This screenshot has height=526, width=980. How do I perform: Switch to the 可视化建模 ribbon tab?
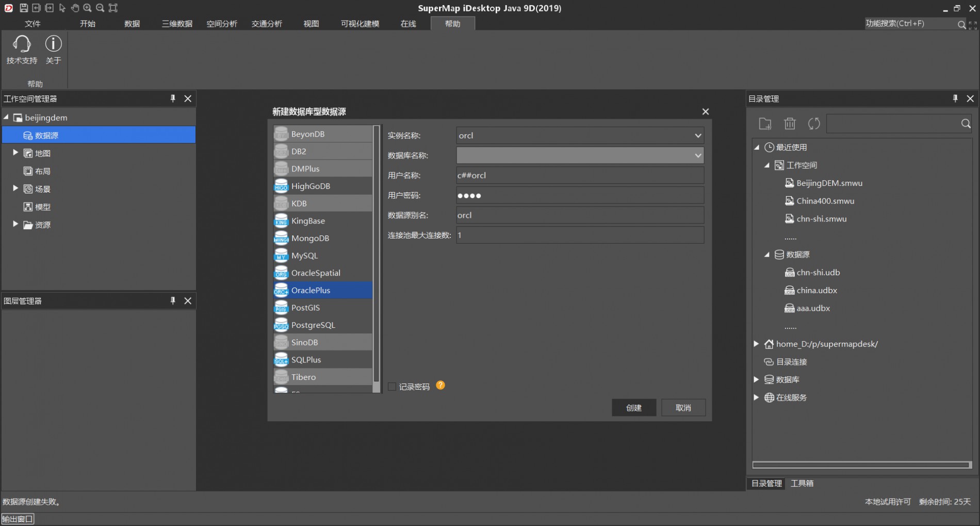(x=360, y=24)
